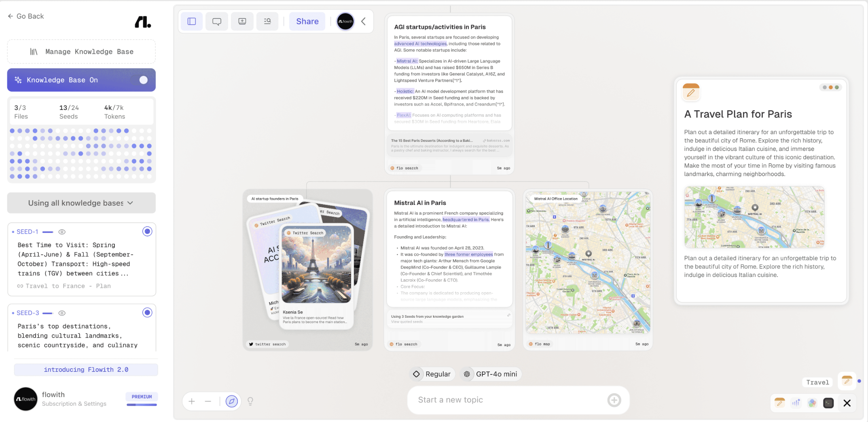The height and width of the screenshot is (422, 868).
Task: Click the 4k/7k Tokens counter
Action: click(x=114, y=112)
